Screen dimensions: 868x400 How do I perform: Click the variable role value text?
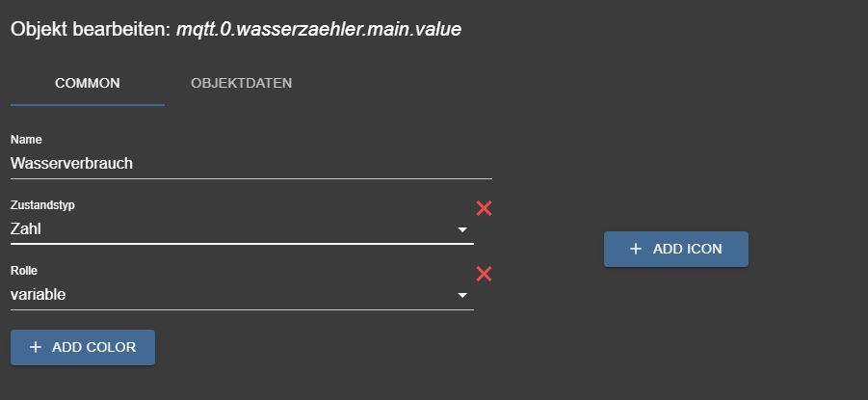point(39,295)
